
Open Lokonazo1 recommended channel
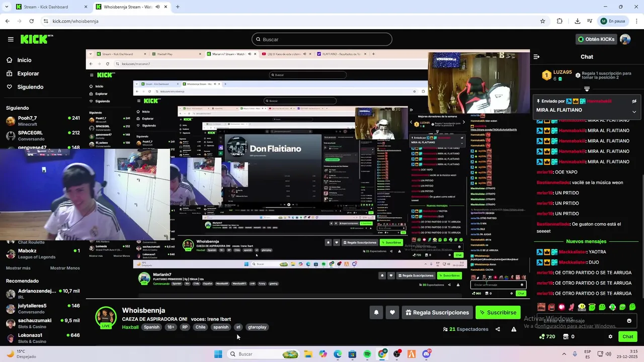pyautogui.click(x=43, y=338)
